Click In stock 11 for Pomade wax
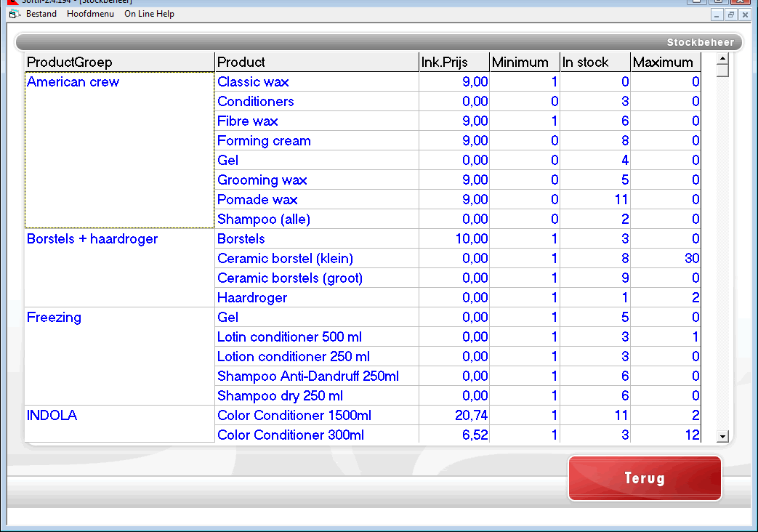The image size is (758, 532). (x=596, y=199)
